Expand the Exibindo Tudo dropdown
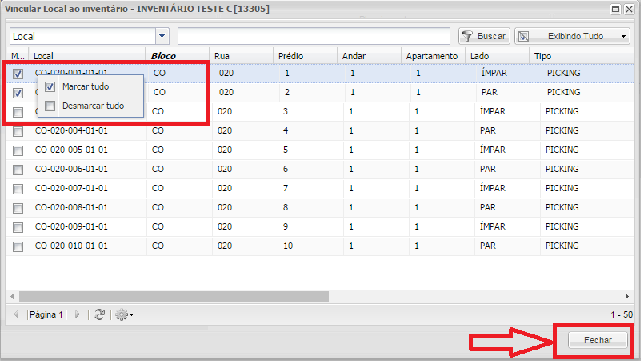 pyautogui.click(x=623, y=36)
